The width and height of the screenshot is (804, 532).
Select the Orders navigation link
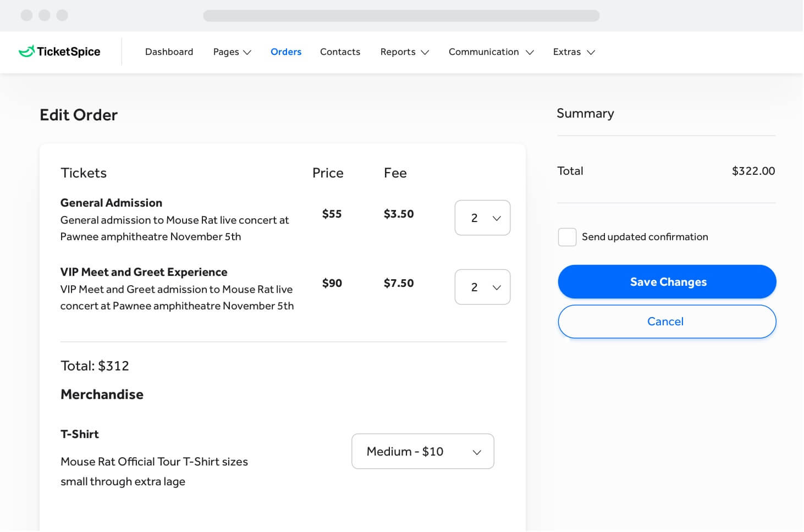[286, 52]
